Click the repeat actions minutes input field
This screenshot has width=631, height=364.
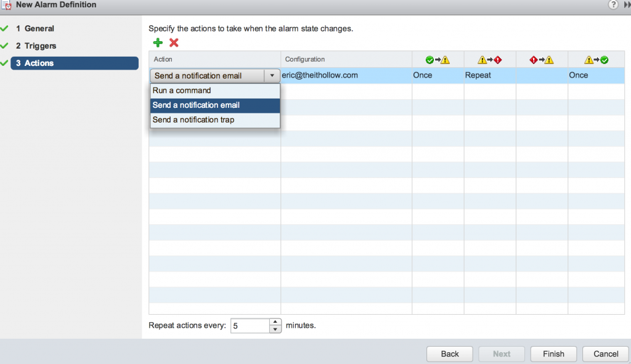250,326
